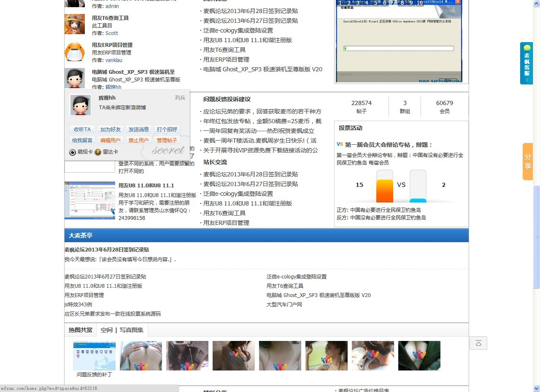This screenshot has width=540, height=392.
Task: Open the 麦枫客服 chat side tab
Action: pos(526,63)
